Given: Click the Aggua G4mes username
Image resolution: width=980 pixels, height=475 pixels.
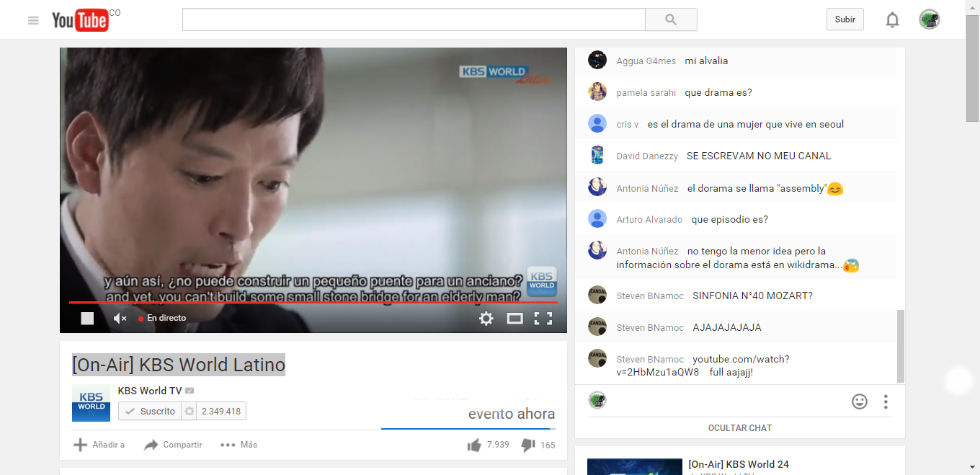Looking at the screenshot, I should 646,61.
